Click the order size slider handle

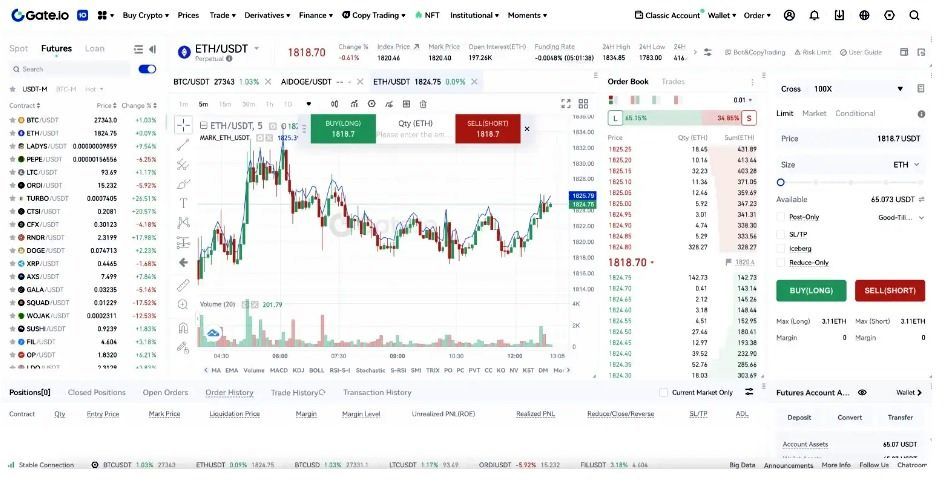point(781,182)
